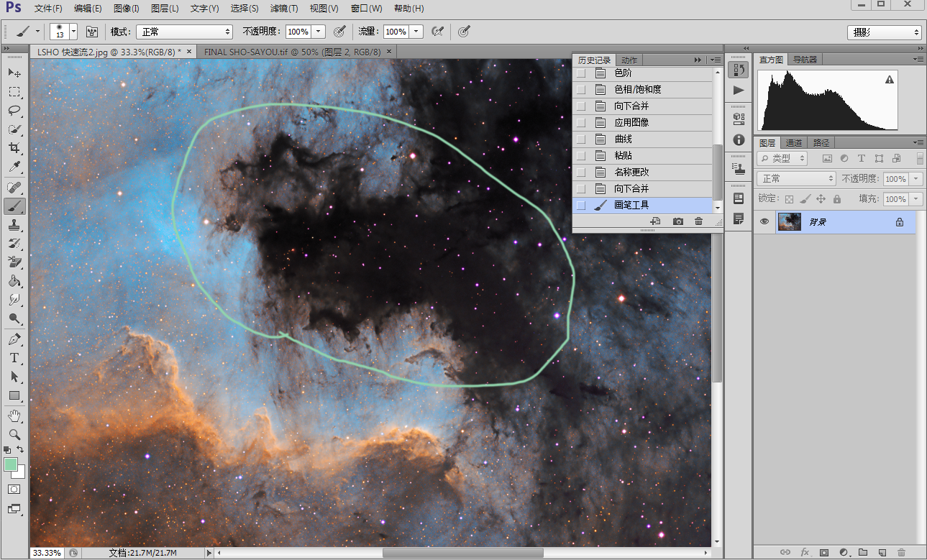Select the Eyedropper tool
Image resolution: width=927 pixels, height=560 pixels.
[x=14, y=167]
